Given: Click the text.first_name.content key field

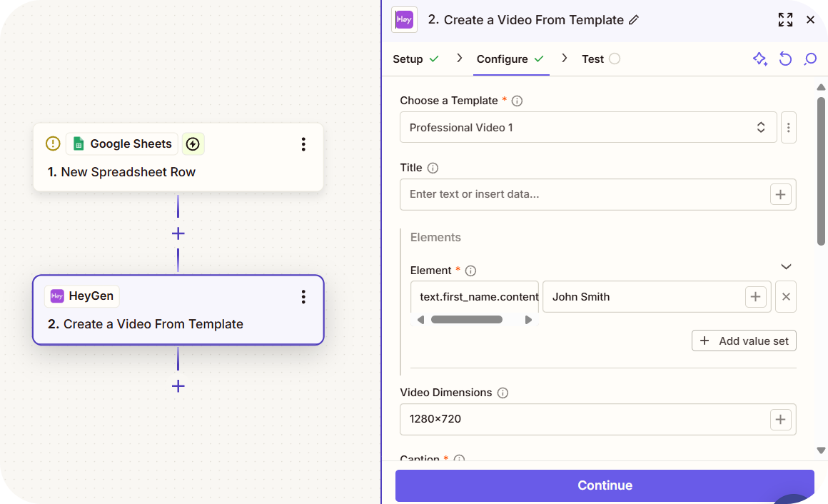Looking at the screenshot, I should pos(475,297).
